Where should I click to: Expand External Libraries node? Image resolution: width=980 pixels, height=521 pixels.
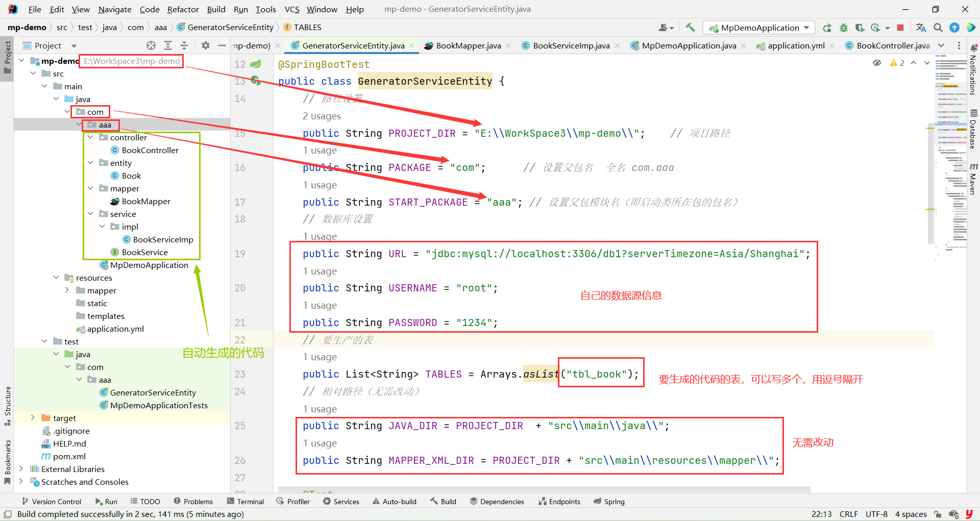coord(21,469)
